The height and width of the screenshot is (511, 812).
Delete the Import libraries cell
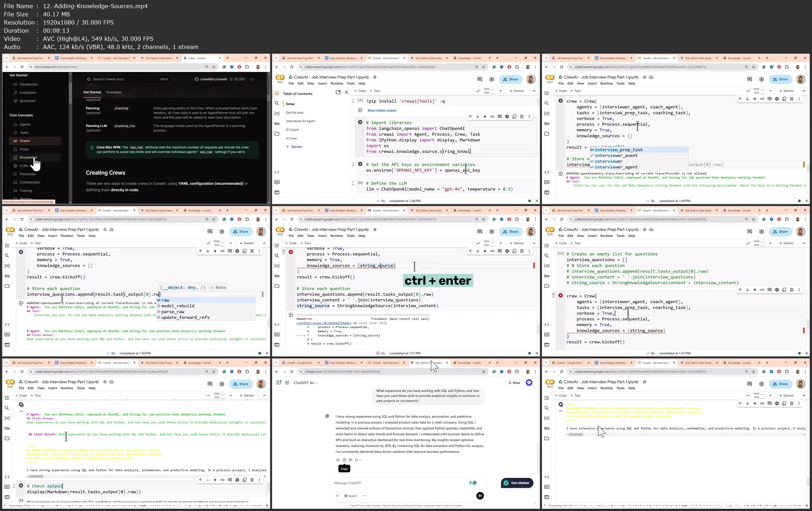(522, 116)
